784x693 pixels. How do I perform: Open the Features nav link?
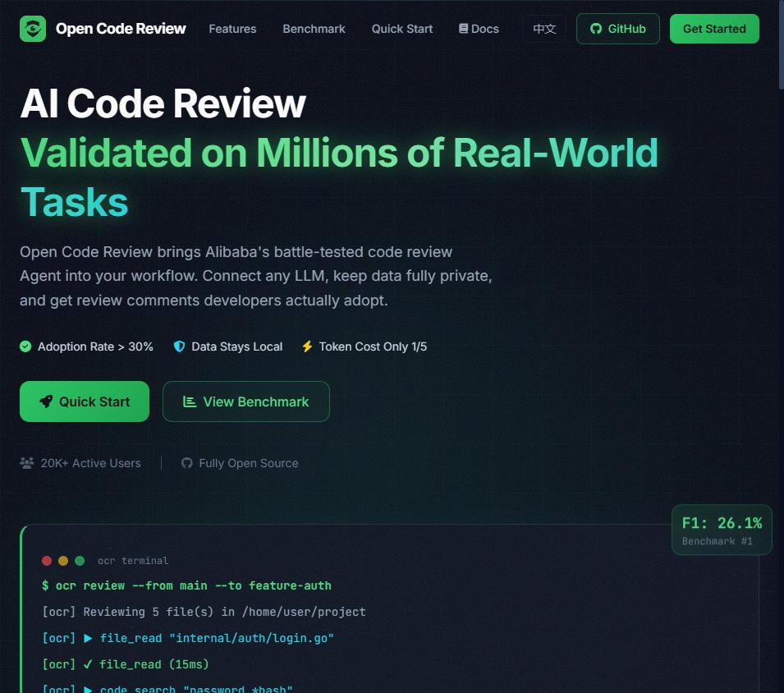[232, 29]
